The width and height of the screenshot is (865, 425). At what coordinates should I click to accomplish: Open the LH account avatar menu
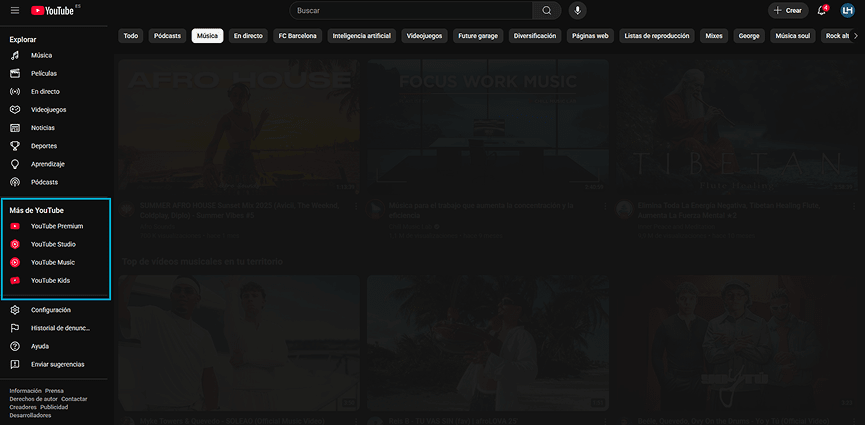click(x=847, y=10)
